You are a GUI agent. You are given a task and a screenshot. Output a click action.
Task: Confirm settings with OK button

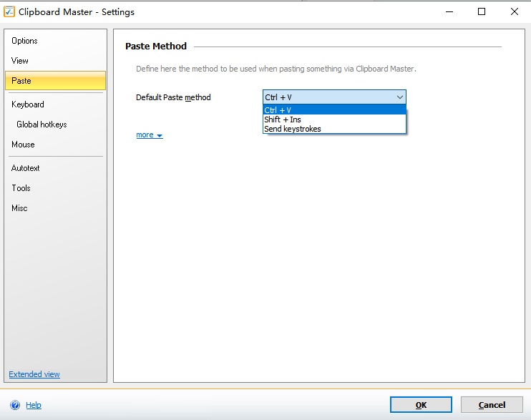(421, 405)
